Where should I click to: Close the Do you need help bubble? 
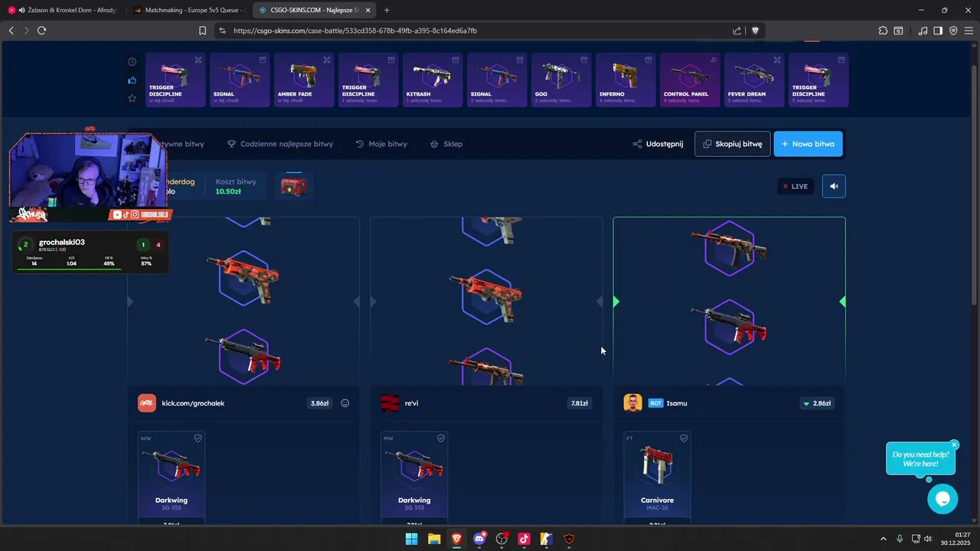(x=954, y=445)
